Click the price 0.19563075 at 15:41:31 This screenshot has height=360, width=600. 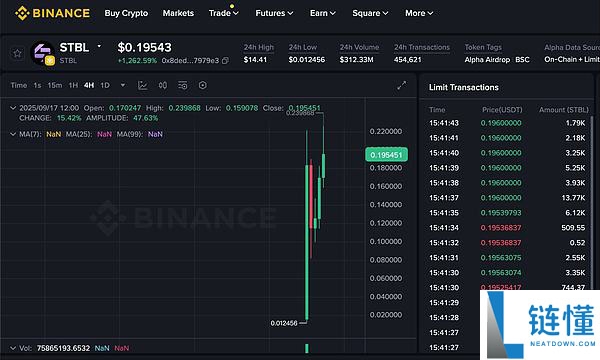501,257
